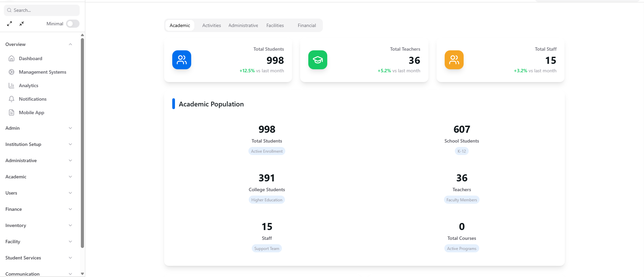Click the Analytics bar chart icon
This screenshot has width=644, height=277.
[12, 85]
